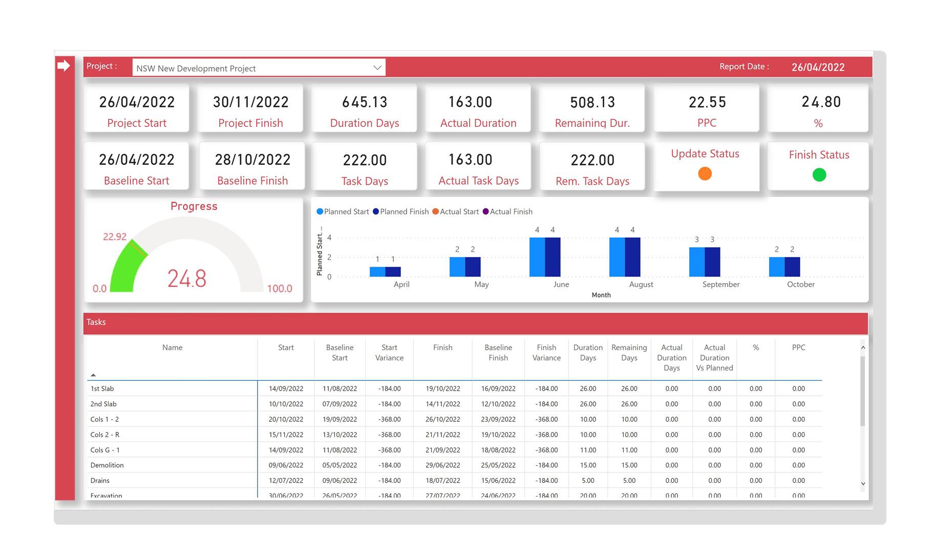Toggle Planned Finish legend marker

click(376, 211)
